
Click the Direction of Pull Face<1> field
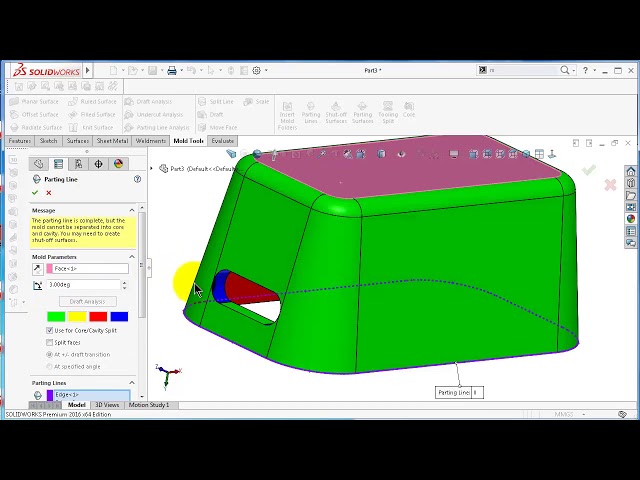coord(88,269)
